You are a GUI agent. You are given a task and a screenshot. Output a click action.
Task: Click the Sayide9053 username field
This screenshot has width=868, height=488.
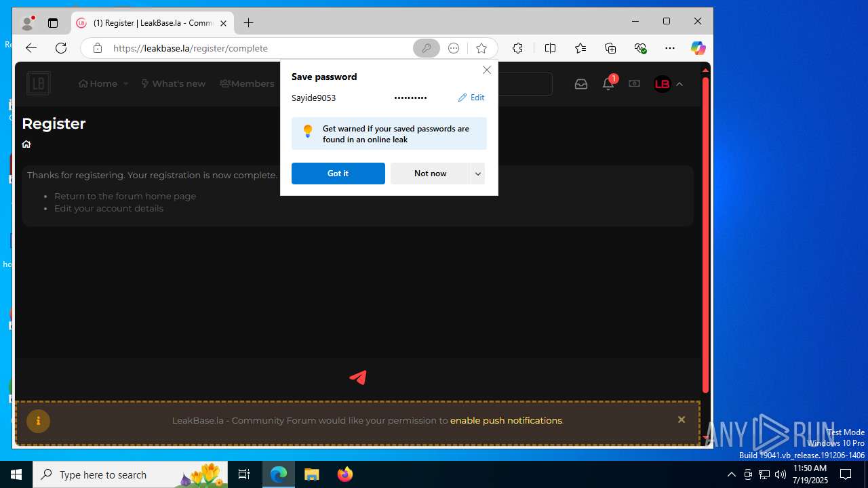314,98
